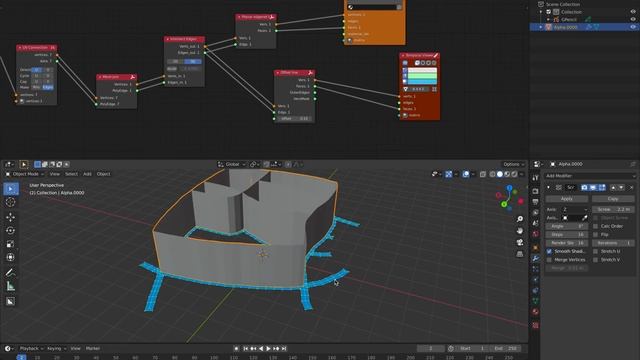640x360 pixels.
Task: Select the Measure tool
Action: pyautogui.click(x=11, y=287)
